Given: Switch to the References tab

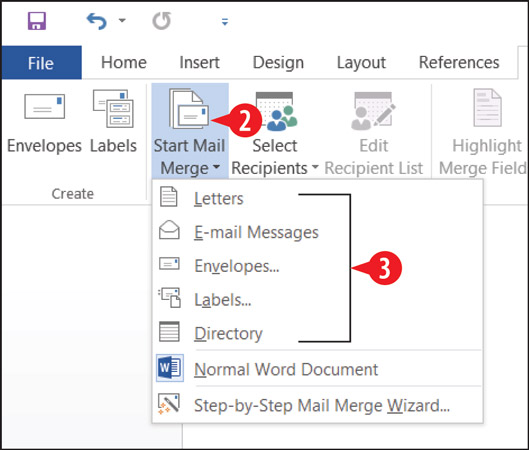Looking at the screenshot, I should [x=459, y=63].
